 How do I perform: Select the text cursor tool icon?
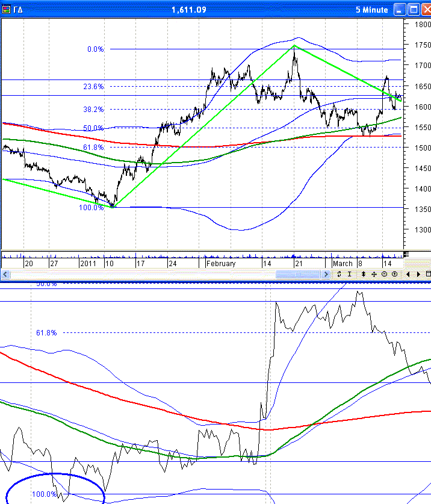tap(350, 274)
